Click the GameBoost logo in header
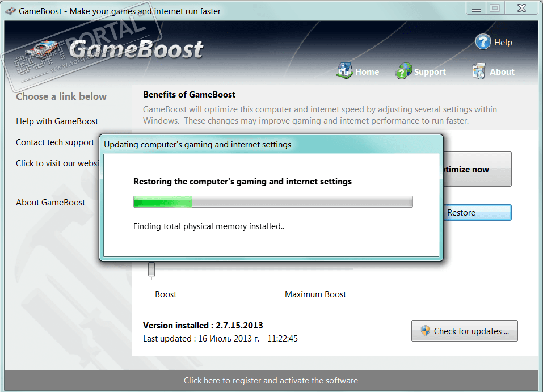Image resolution: width=543 pixels, height=392 pixels. (136, 49)
